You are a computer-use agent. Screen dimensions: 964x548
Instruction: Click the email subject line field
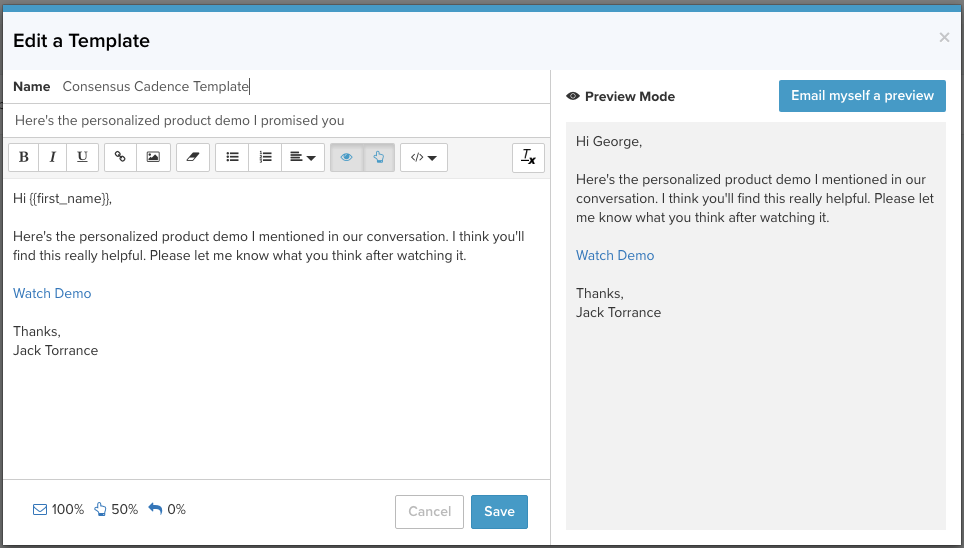coord(275,121)
